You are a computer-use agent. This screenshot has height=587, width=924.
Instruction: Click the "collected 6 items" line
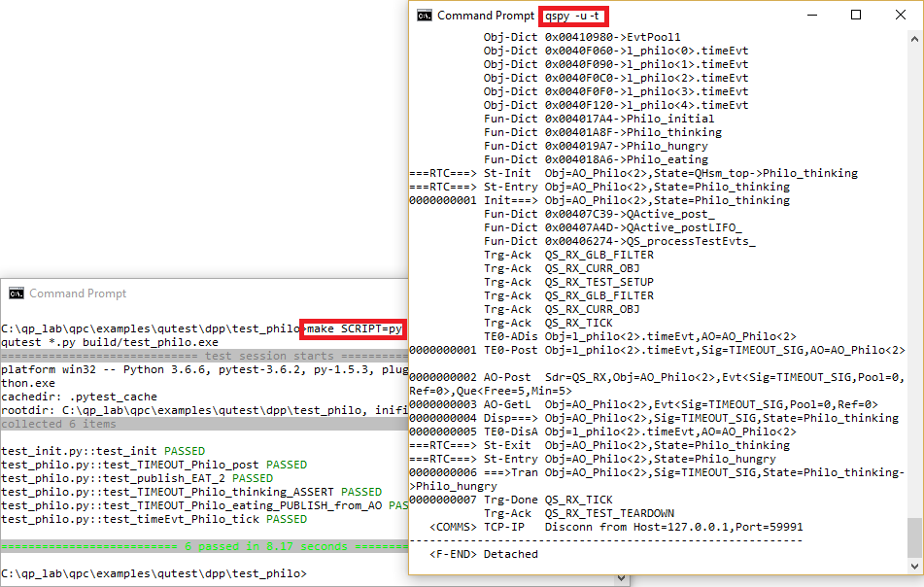coord(60,424)
